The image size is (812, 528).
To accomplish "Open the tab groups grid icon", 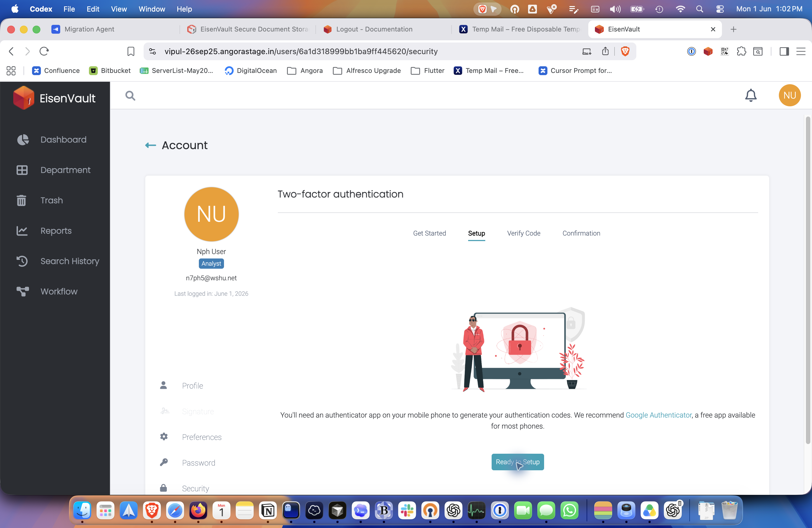I will [11, 71].
